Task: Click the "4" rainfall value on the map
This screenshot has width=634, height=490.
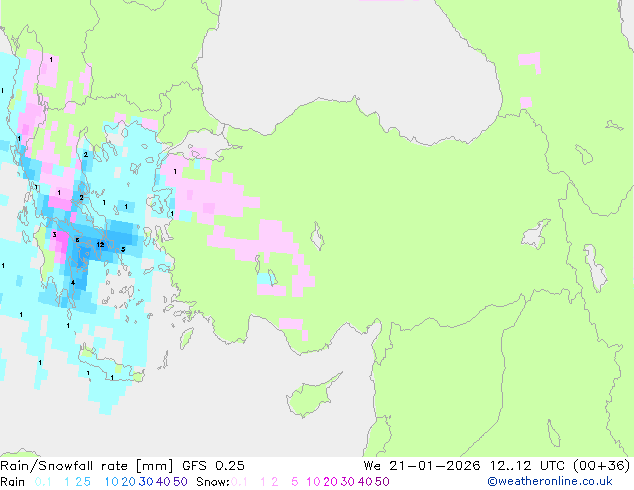Action: point(73,283)
